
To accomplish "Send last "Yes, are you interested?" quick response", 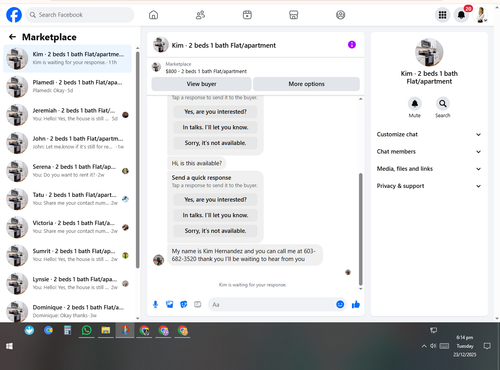I will [215, 200].
